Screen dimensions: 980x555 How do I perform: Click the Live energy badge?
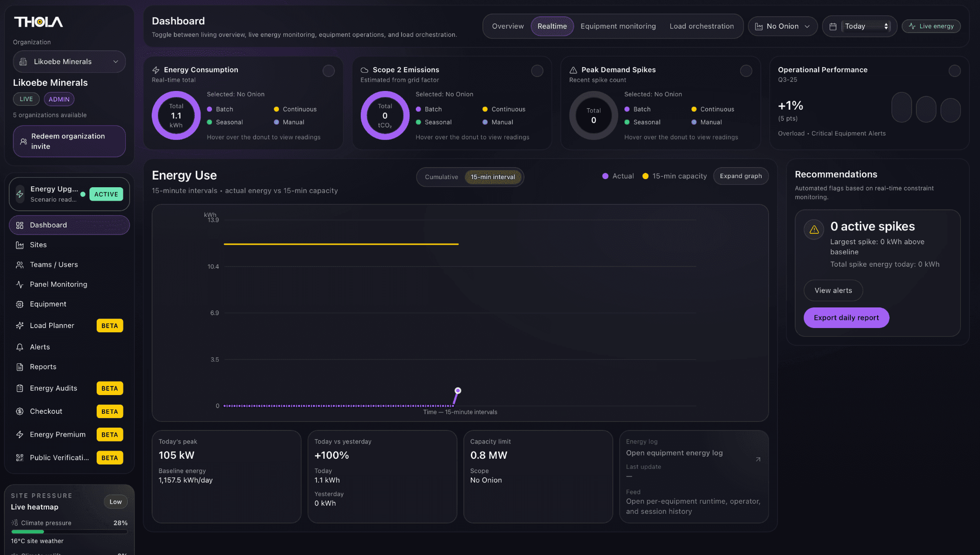[x=931, y=26]
